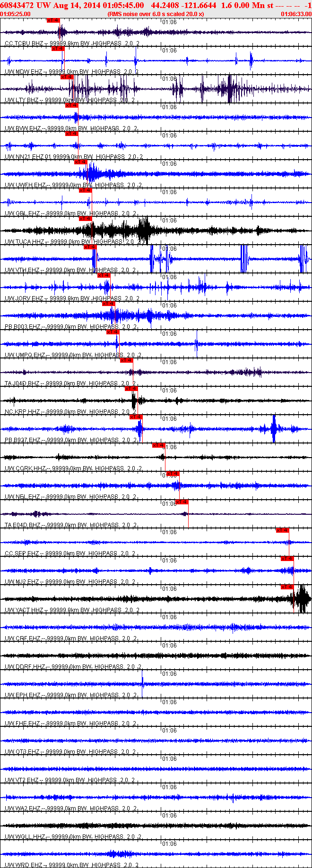312x868 pixels.
Task: Click the UW.GBL EHZ station label
Action: pos(22,213)
